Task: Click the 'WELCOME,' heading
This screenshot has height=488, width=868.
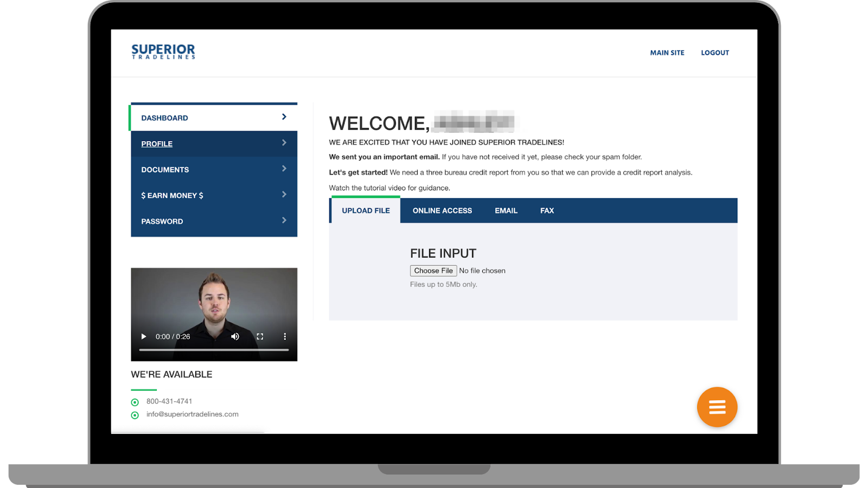Action: (x=379, y=124)
